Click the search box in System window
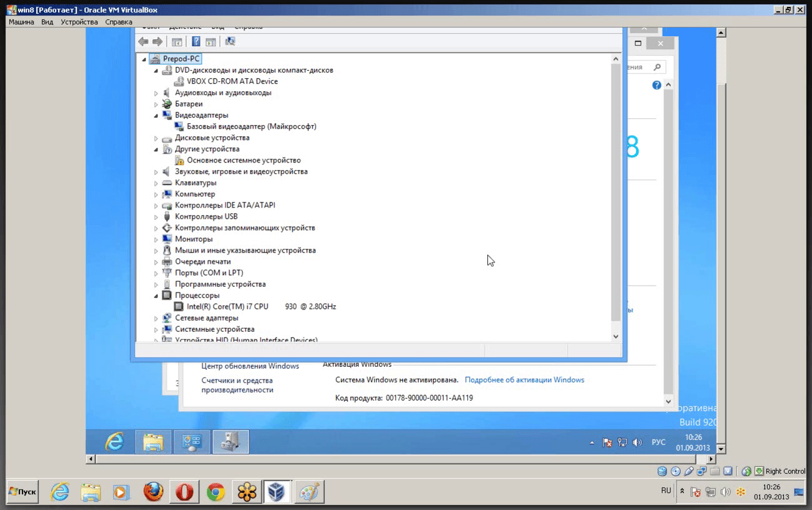 pyautogui.click(x=645, y=67)
